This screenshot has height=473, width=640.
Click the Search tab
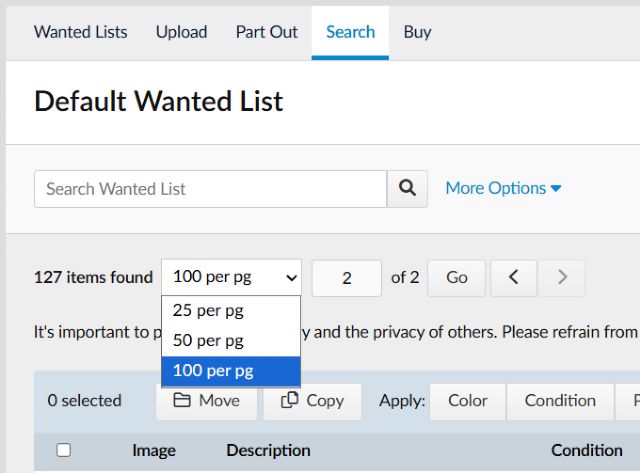(x=350, y=32)
